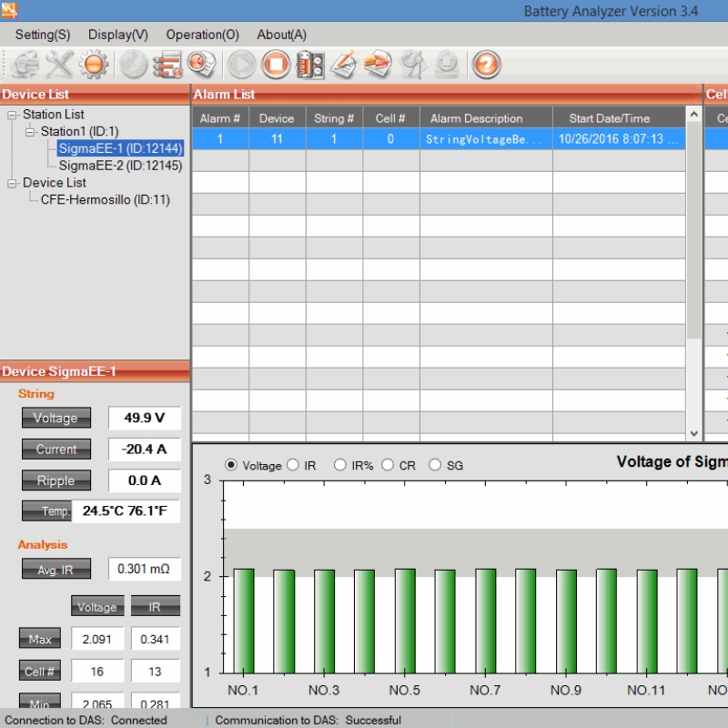Click the Max IR value 0.341
Image resolution: width=728 pixels, height=728 pixels.
coord(155,639)
